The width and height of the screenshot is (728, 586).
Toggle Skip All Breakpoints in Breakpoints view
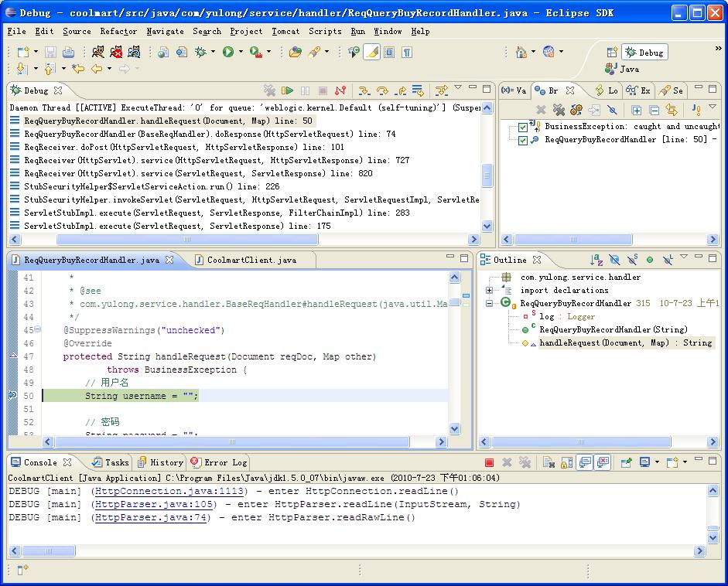click(x=612, y=111)
